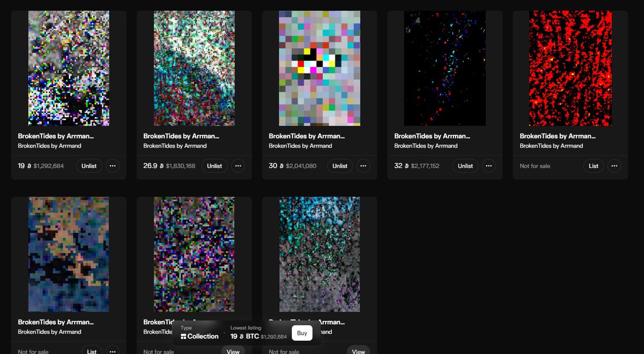Open the pastel pixel grid artwork priced 30 BTC
The width and height of the screenshot is (644, 354).
click(x=319, y=68)
